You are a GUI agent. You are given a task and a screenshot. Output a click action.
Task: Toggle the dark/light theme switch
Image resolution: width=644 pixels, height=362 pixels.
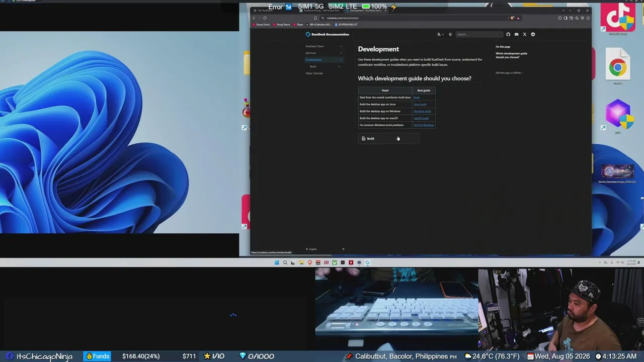[x=450, y=34]
